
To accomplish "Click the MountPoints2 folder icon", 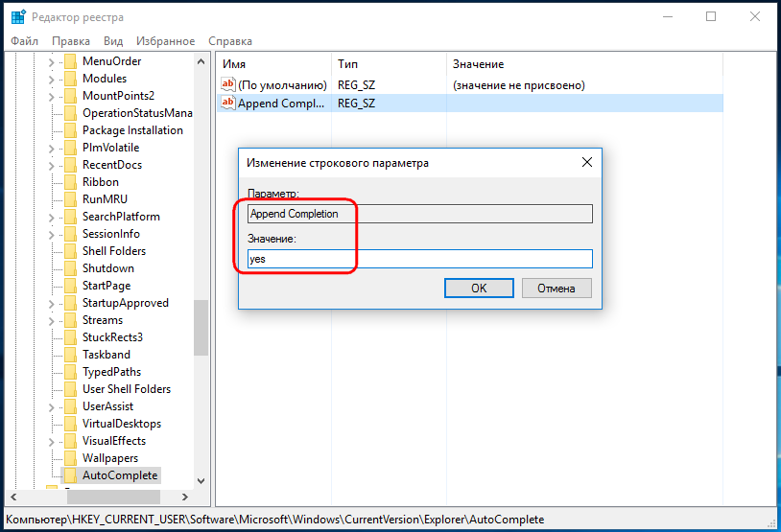I will pyautogui.click(x=70, y=96).
